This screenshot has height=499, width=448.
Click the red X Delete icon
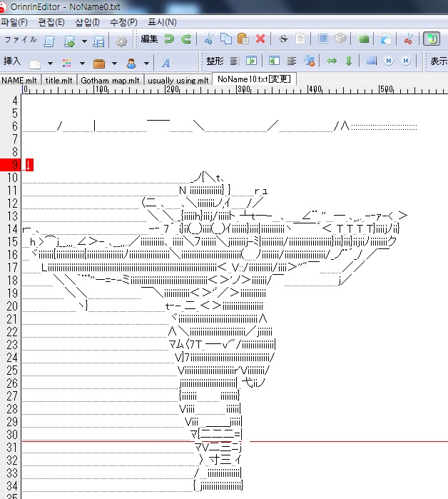(x=260, y=39)
